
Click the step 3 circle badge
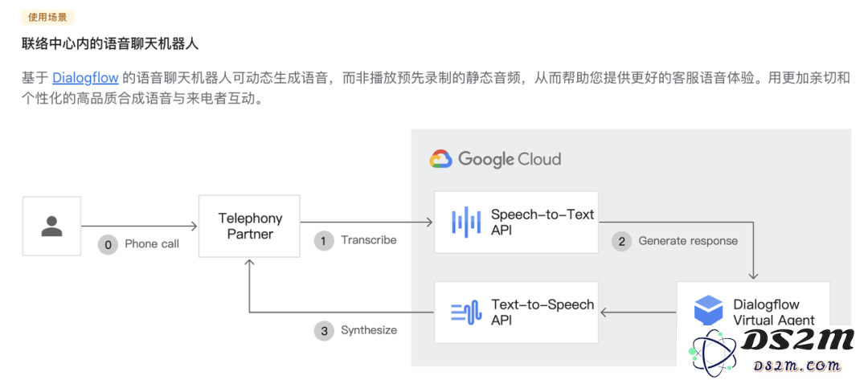324,331
